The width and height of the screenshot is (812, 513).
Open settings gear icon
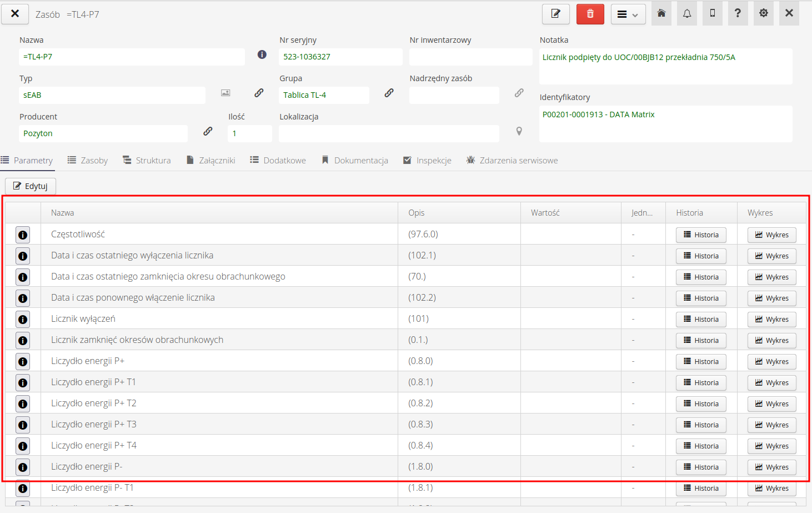(764, 13)
